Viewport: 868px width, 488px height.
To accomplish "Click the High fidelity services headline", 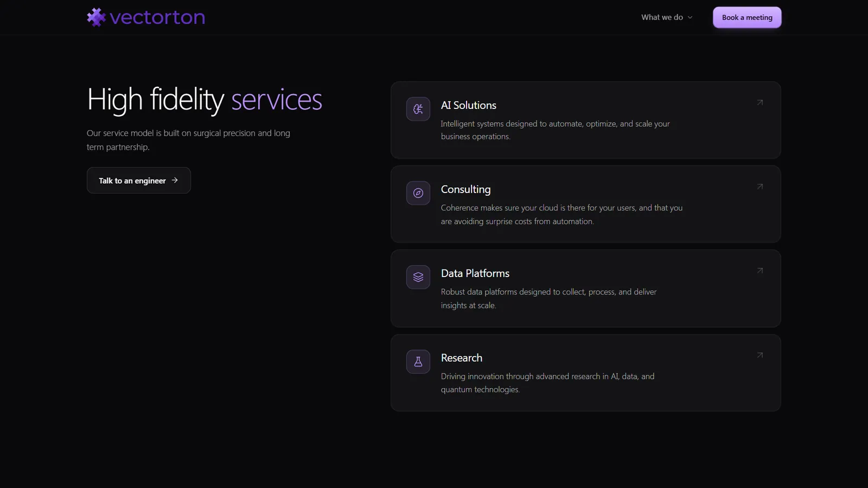I will (205, 100).
